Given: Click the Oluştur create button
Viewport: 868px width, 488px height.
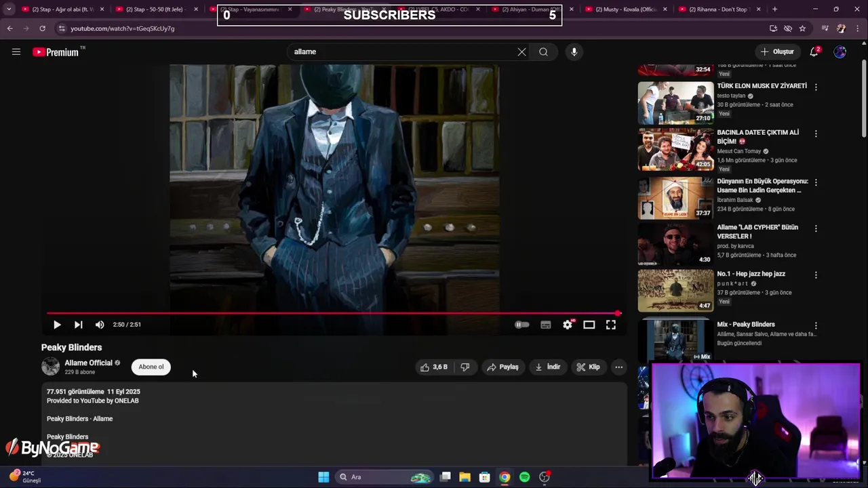Looking at the screenshot, I should (x=777, y=52).
